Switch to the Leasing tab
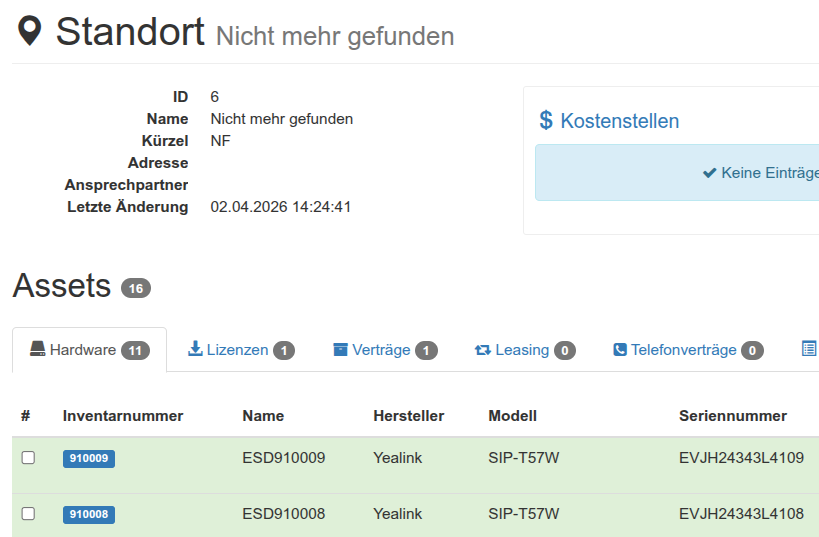 coord(525,349)
